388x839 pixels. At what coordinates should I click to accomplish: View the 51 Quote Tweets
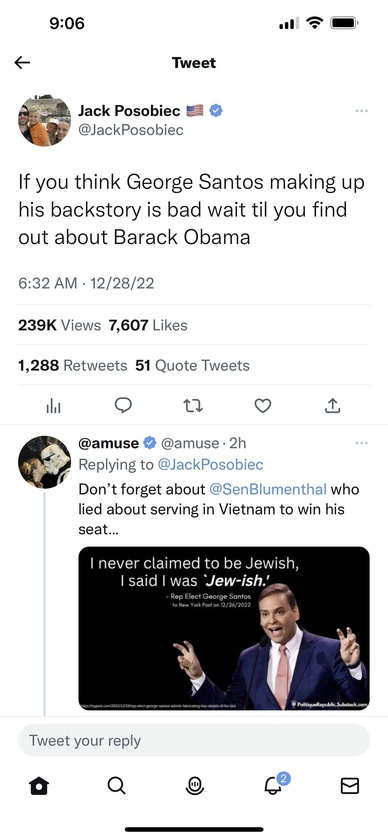[193, 366]
